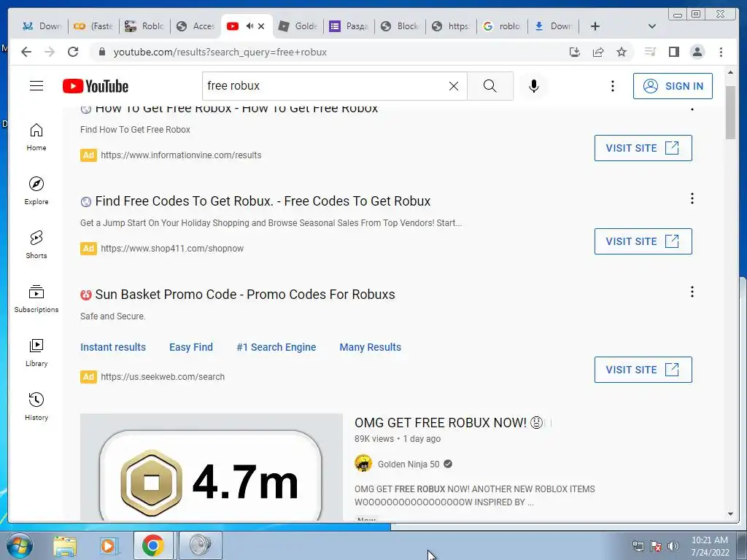Open Subscriptions from the sidebar
Image resolution: width=747 pixels, height=560 pixels.
(36, 298)
